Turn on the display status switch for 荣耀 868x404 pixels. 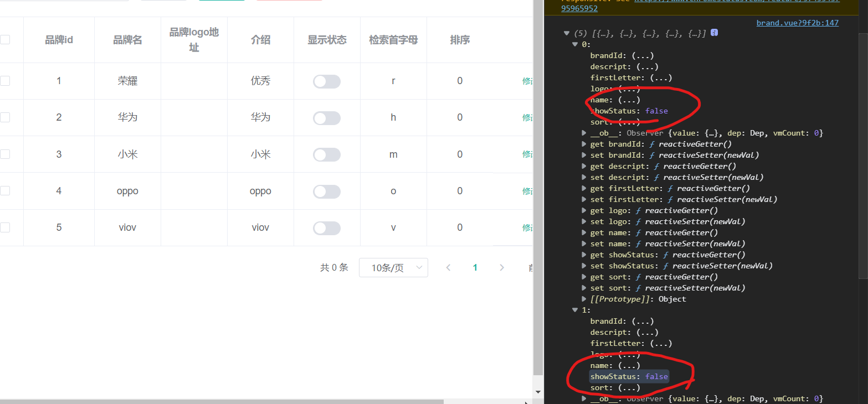coord(327,81)
